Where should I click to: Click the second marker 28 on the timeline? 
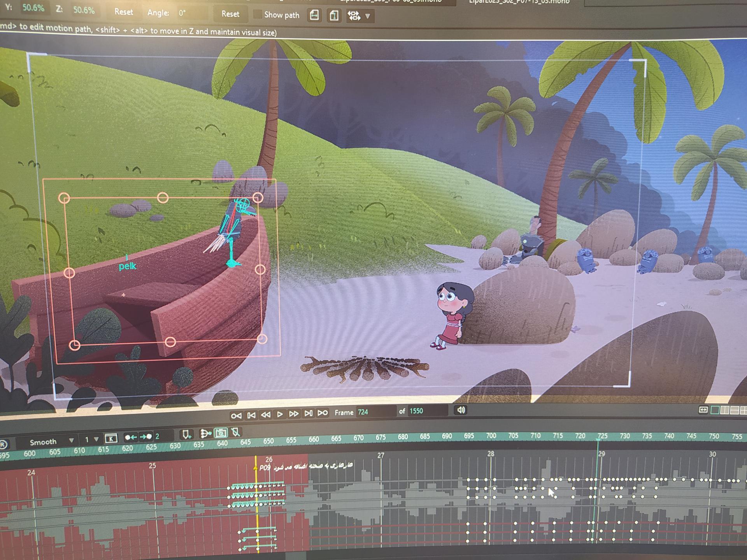(491, 453)
